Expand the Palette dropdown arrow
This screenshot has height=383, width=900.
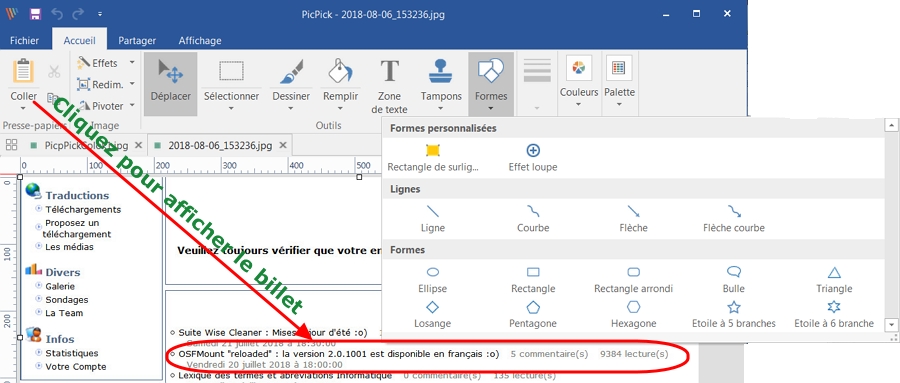click(x=619, y=105)
